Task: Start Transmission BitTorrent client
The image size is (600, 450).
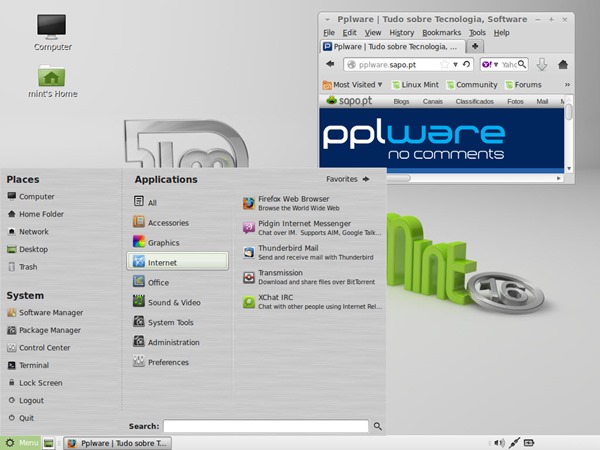Action: (312, 277)
